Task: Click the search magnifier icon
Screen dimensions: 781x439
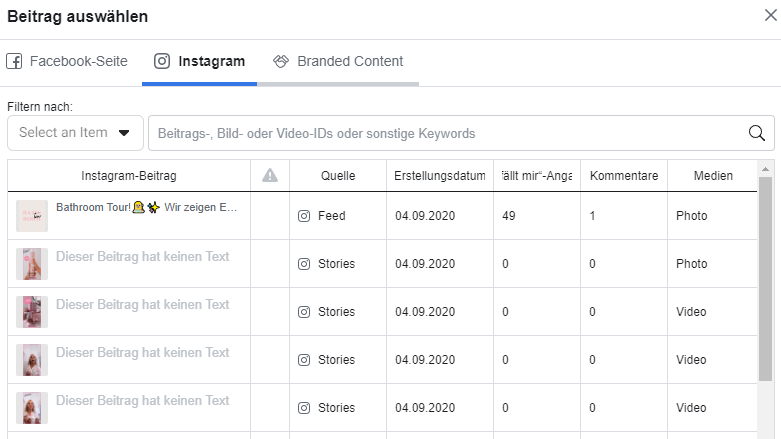Action: (757, 133)
